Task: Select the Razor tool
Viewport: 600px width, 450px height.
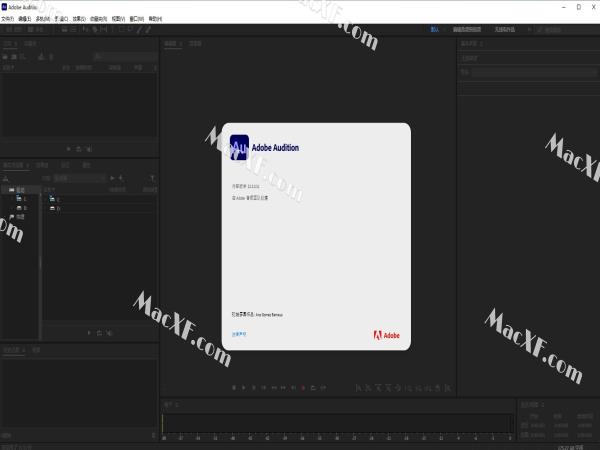Action: 94,29
